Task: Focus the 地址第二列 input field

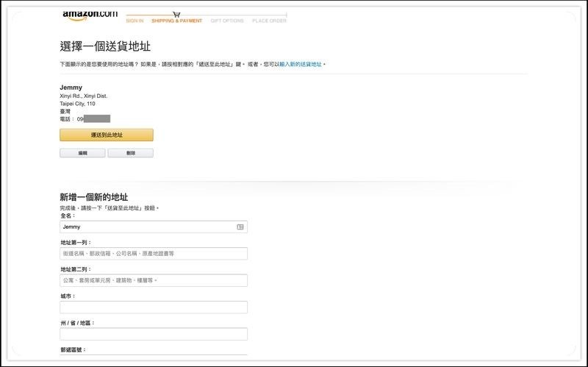Action: pos(154,280)
